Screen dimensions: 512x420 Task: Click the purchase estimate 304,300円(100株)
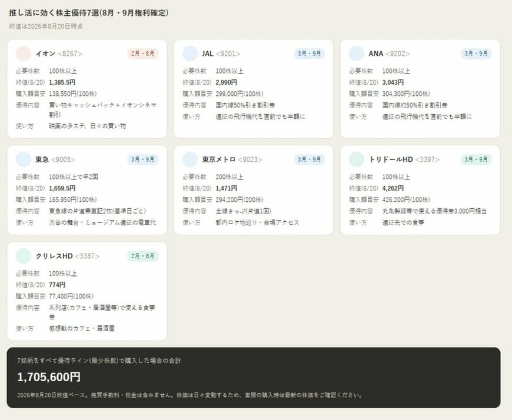pyautogui.click(x=406, y=94)
